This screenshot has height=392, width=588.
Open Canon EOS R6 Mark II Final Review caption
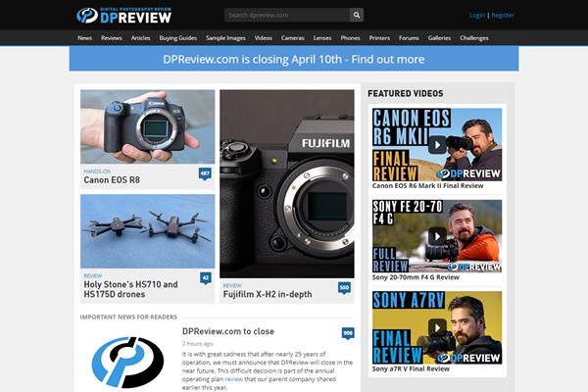(x=427, y=185)
